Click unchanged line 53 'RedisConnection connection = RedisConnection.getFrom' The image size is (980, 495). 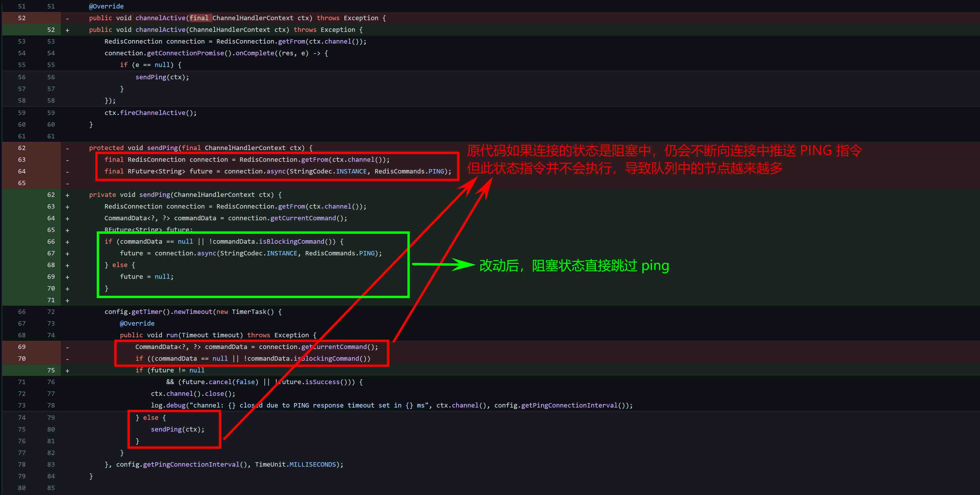(x=235, y=42)
